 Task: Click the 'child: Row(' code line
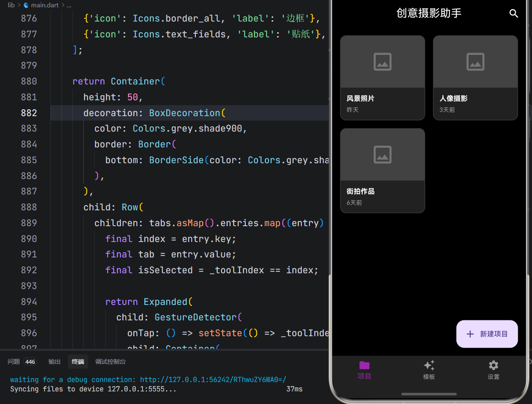point(113,207)
